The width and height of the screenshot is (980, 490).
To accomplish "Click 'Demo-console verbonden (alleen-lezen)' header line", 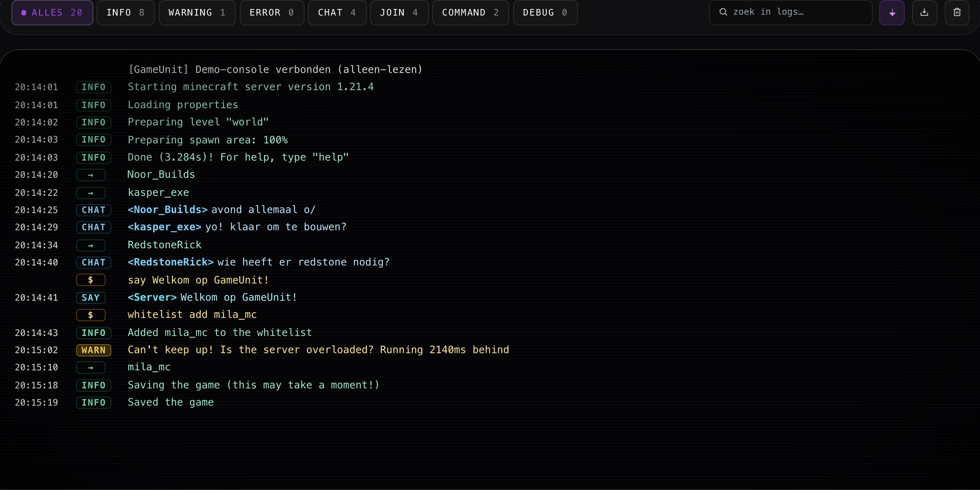I will (275, 70).
